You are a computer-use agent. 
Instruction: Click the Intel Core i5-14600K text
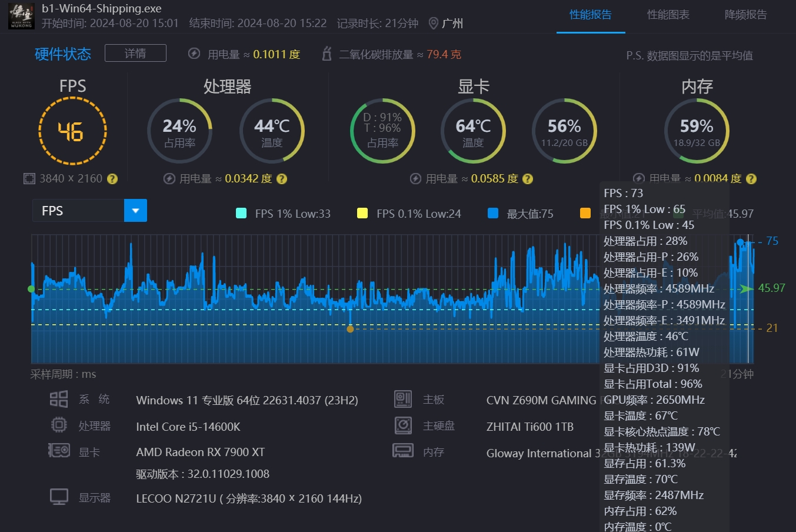pyautogui.click(x=188, y=427)
